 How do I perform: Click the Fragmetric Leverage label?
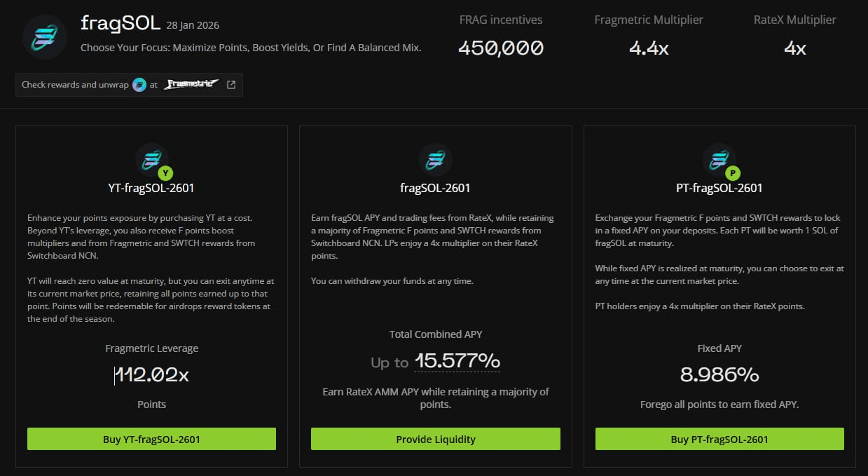click(152, 348)
